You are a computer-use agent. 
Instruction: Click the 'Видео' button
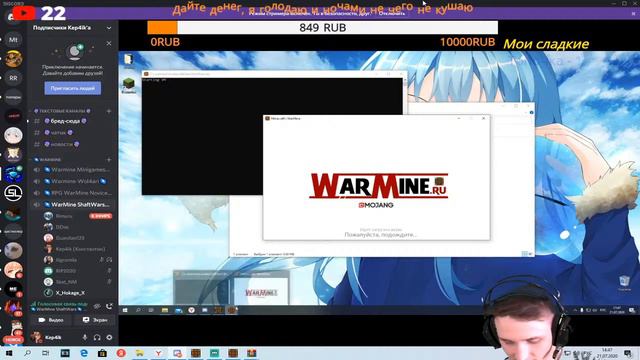click(x=51, y=320)
